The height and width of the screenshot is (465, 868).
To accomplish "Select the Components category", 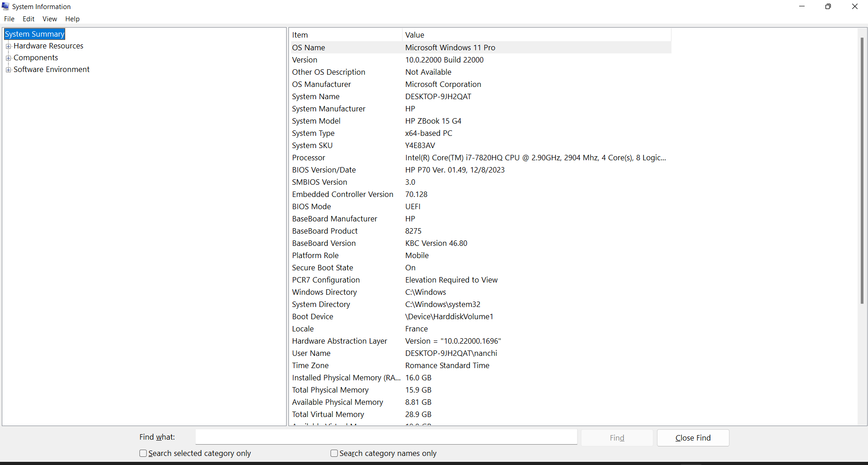I will tap(36, 58).
